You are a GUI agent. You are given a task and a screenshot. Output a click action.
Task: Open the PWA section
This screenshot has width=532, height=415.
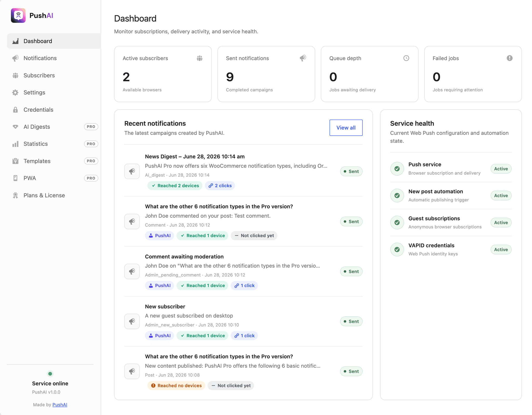(54, 178)
